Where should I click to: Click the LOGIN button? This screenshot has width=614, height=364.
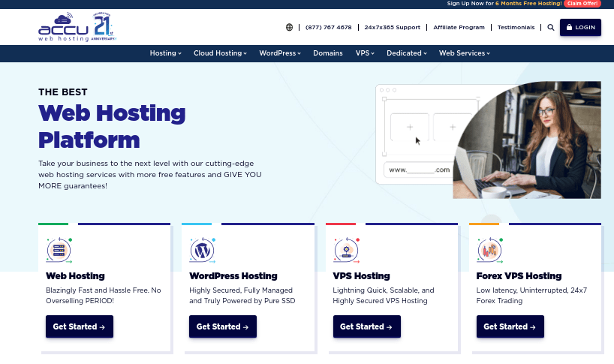tap(580, 28)
